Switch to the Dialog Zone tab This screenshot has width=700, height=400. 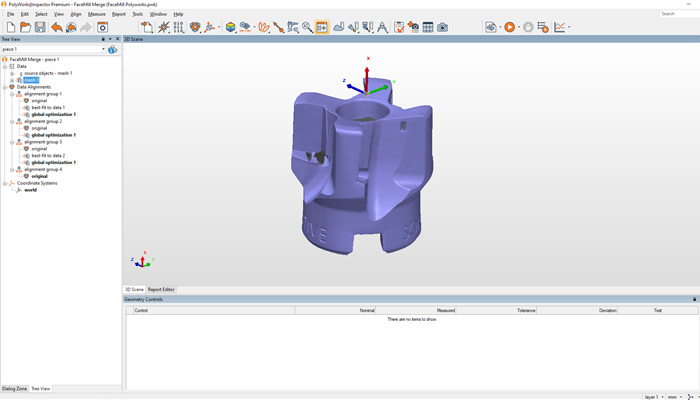click(14, 388)
